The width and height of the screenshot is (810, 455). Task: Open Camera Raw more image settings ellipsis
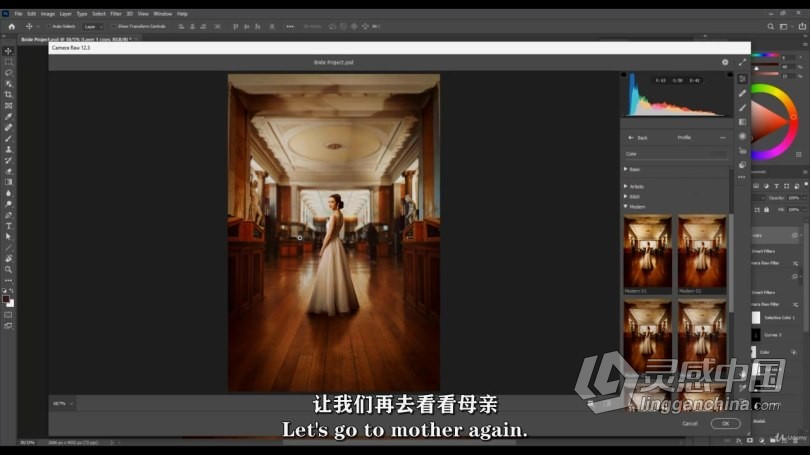pos(742,177)
